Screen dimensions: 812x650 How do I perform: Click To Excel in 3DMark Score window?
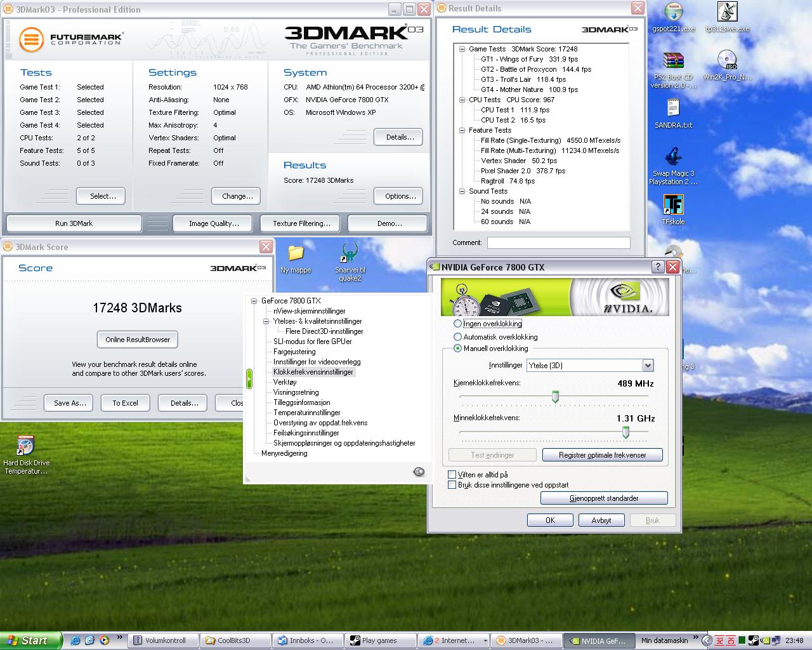(x=125, y=403)
